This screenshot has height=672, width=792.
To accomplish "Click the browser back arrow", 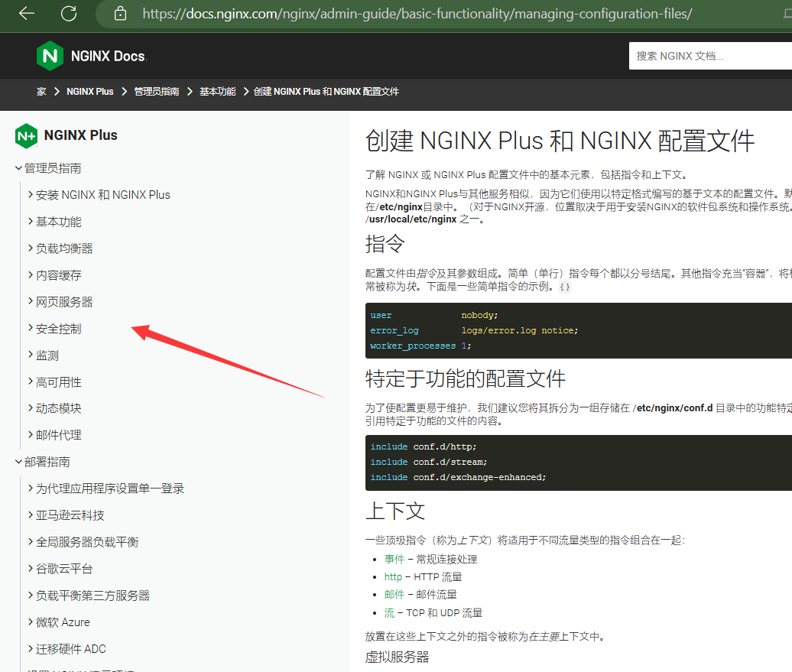I will point(26,14).
